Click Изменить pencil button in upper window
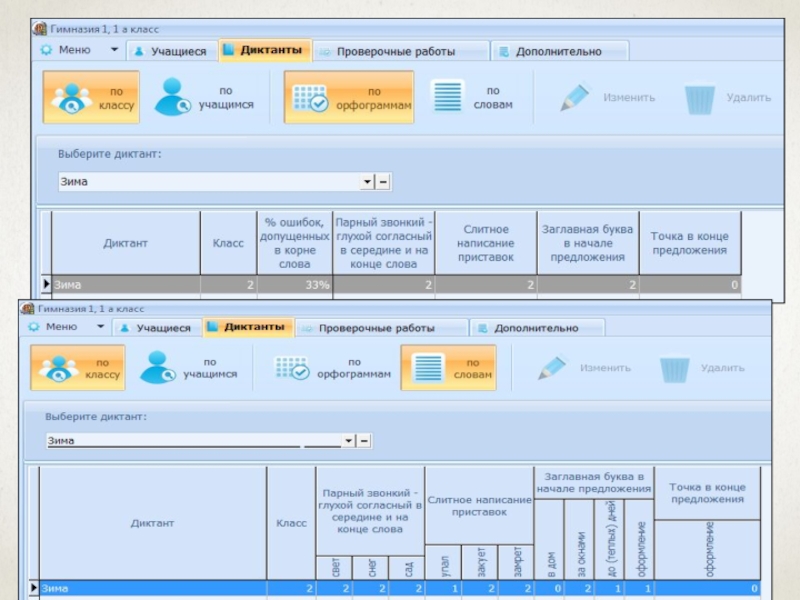 [x=607, y=97]
